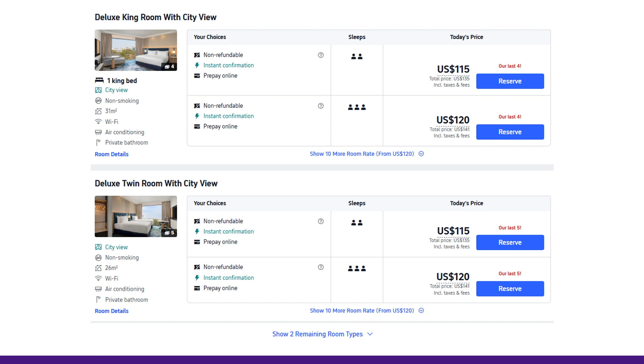Click the Wi-Fi icon for Deluxe King Room
This screenshot has width=644, height=364.
pos(98,122)
